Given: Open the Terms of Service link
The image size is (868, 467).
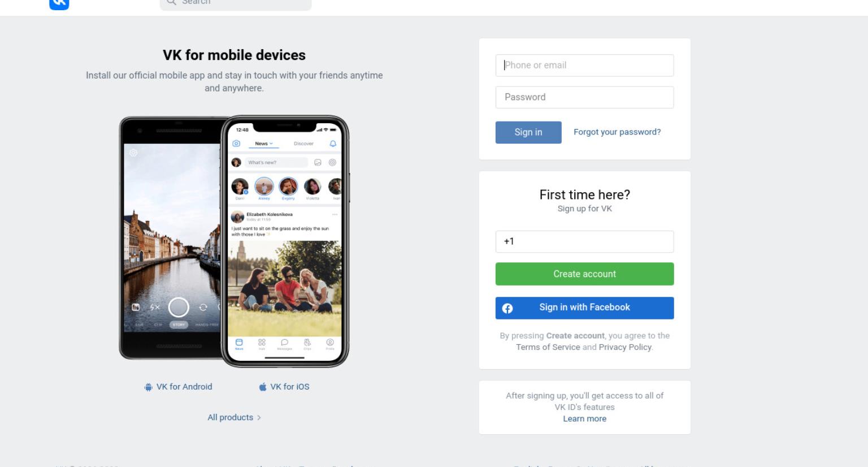Looking at the screenshot, I should click(548, 347).
